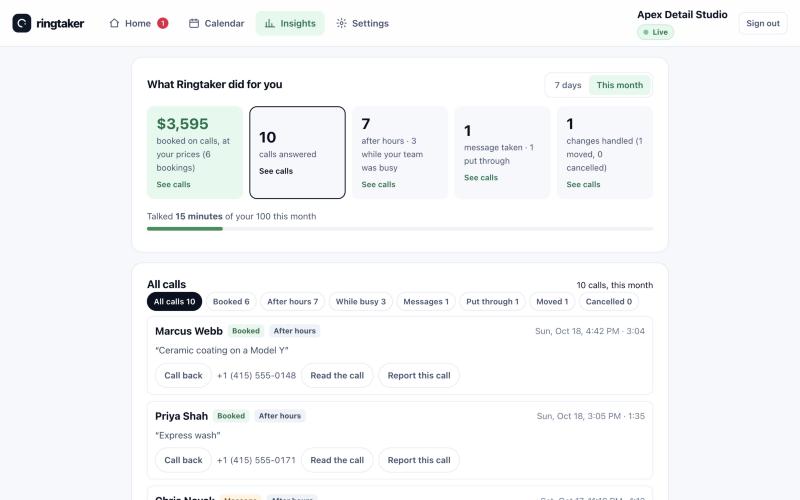Select the This month range
800x500 pixels.
pos(620,85)
